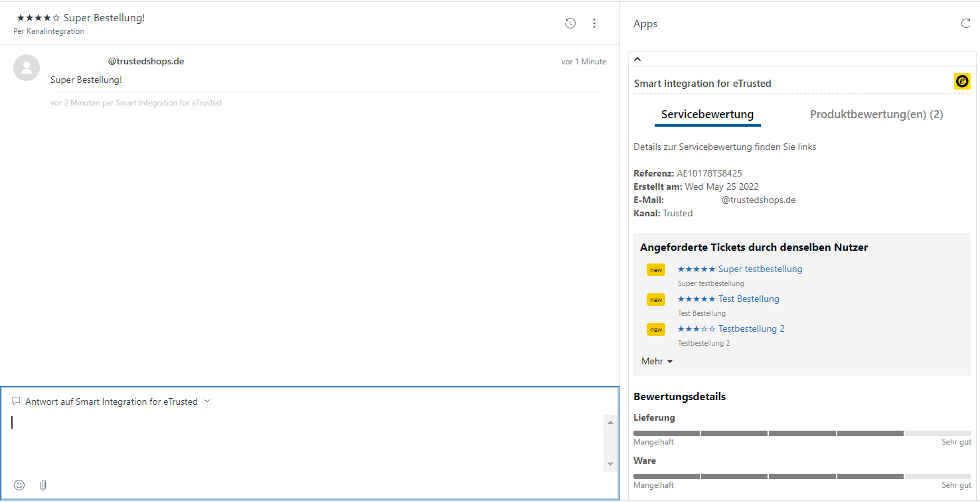Image resolution: width=980 pixels, height=503 pixels.
Task: Open the reply channel dropdown chevron
Action: coord(207,401)
